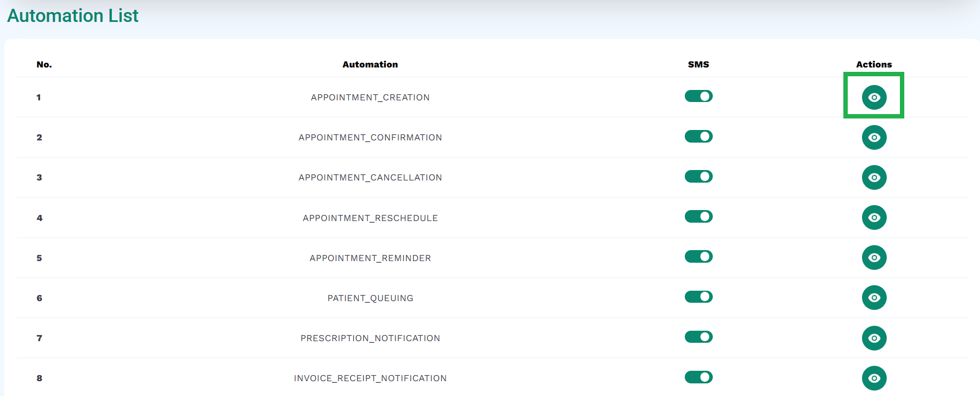This screenshot has height=396, width=980.
Task: Select APPOINTMENT_REMINDER text
Action: (x=370, y=258)
